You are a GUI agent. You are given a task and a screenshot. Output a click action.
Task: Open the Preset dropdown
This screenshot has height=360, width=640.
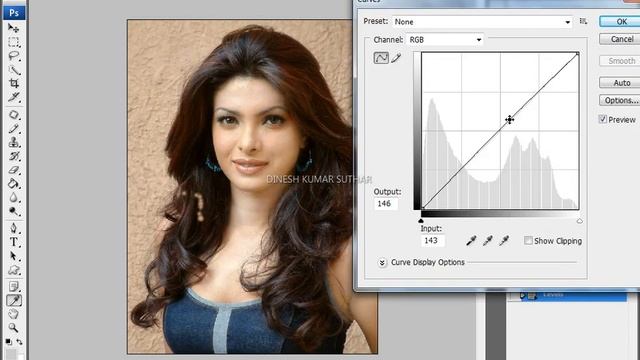(482, 22)
